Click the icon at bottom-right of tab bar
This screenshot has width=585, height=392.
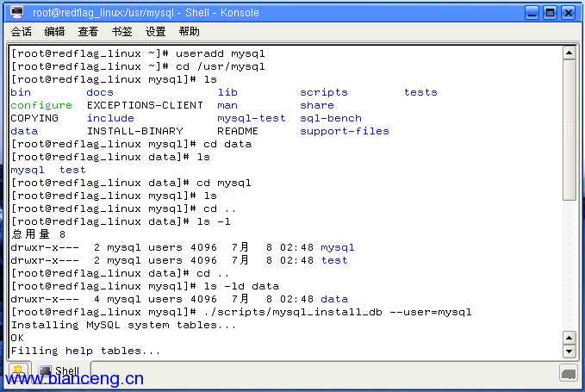(569, 373)
